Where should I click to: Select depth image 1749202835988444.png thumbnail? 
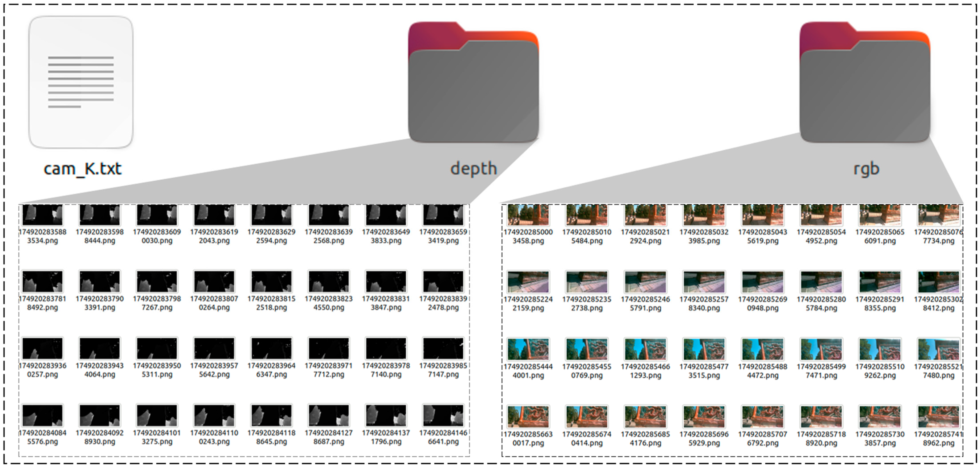click(100, 215)
